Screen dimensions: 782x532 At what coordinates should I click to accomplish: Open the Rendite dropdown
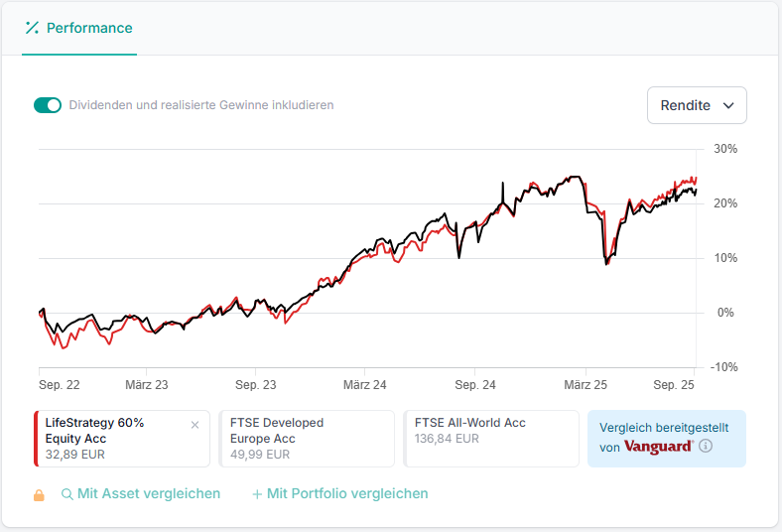[697, 105]
